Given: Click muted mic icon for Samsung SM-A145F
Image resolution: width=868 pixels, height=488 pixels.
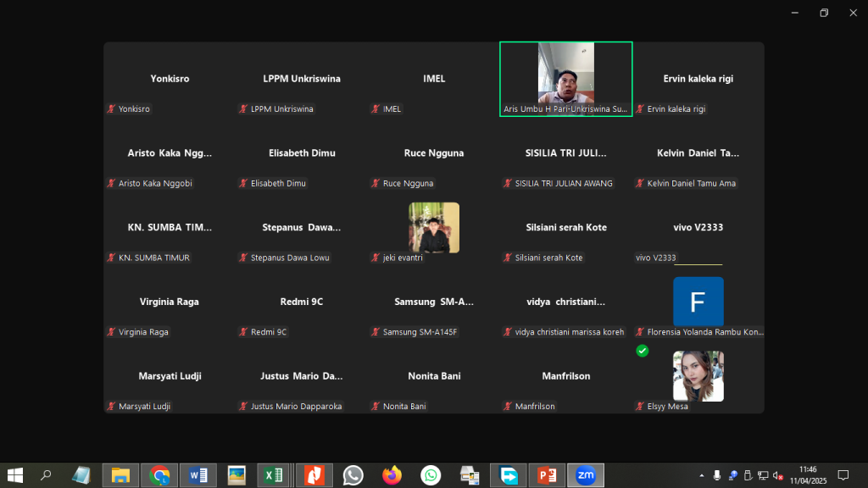Looking at the screenshot, I should point(376,332).
